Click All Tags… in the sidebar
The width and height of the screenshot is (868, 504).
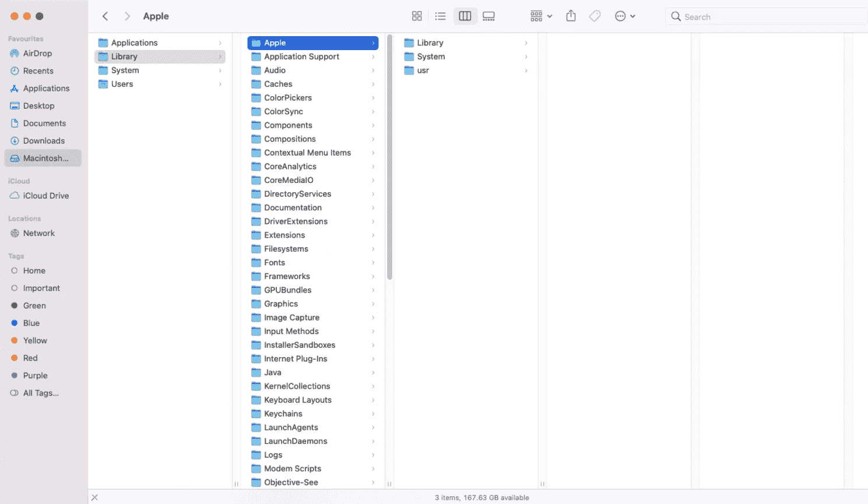pos(41,393)
